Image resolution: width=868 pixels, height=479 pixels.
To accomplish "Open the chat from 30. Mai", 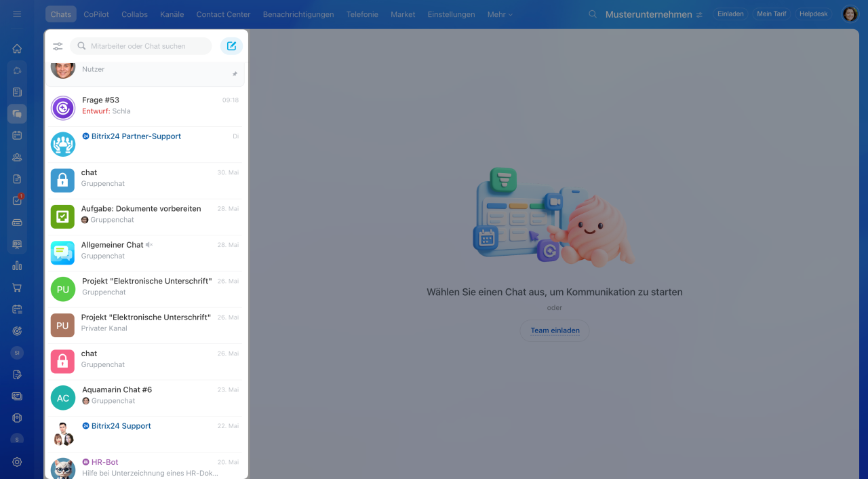I will [146, 180].
